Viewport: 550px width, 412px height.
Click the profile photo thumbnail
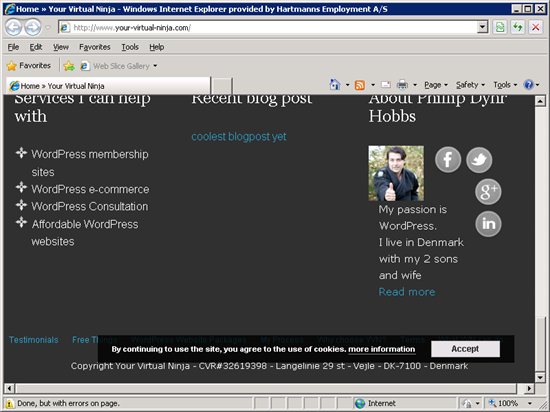click(x=396, y=173)
